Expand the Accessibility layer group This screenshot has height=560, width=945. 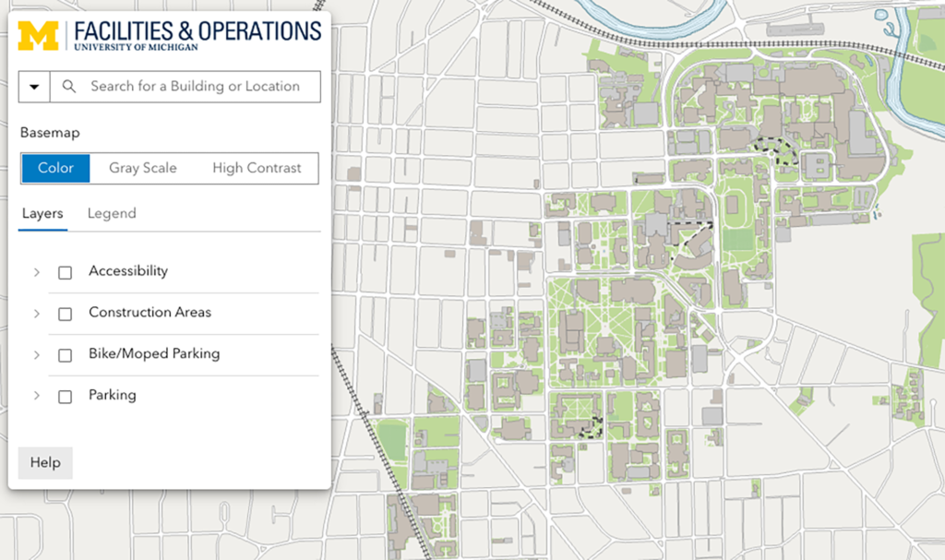click(x=37, y=272)
